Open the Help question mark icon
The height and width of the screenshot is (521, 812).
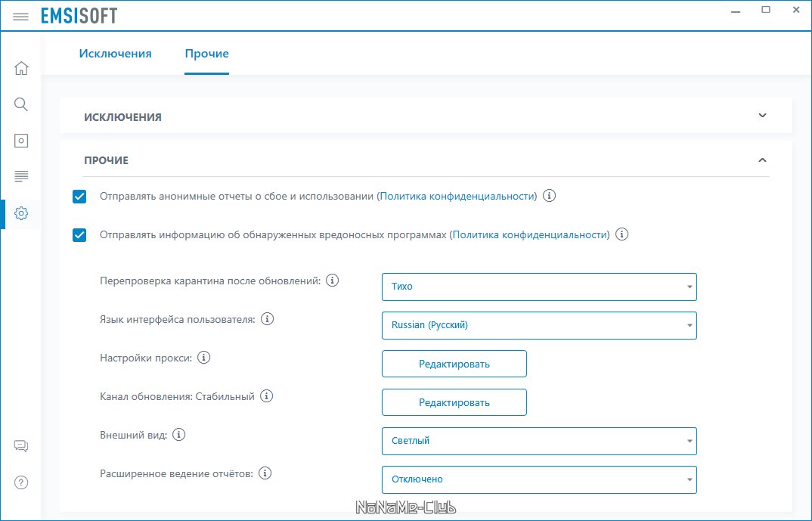point(21,482)
